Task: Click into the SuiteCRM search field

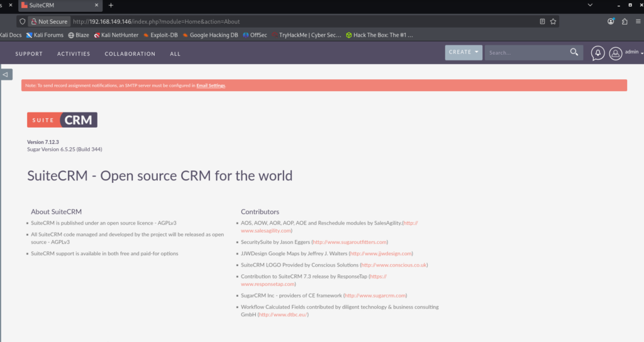Action: point(527,53)
